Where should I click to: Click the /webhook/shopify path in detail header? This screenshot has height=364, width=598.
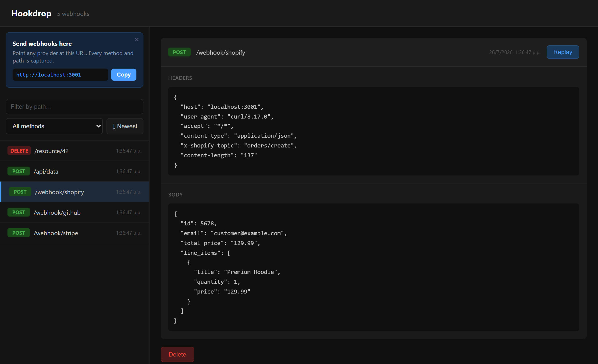click(220, 52)
